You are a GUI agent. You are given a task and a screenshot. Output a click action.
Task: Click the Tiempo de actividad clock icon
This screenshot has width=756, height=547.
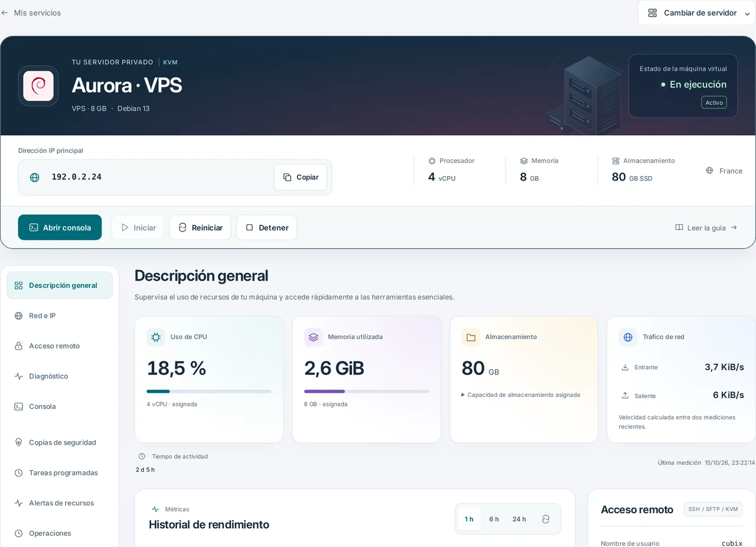(142, 457)
